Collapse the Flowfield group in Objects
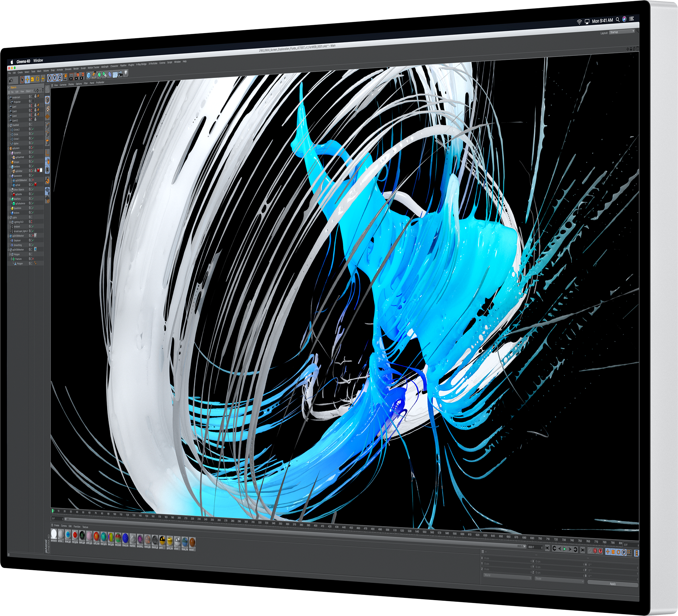The image size is (678, 616). [8, 126]
